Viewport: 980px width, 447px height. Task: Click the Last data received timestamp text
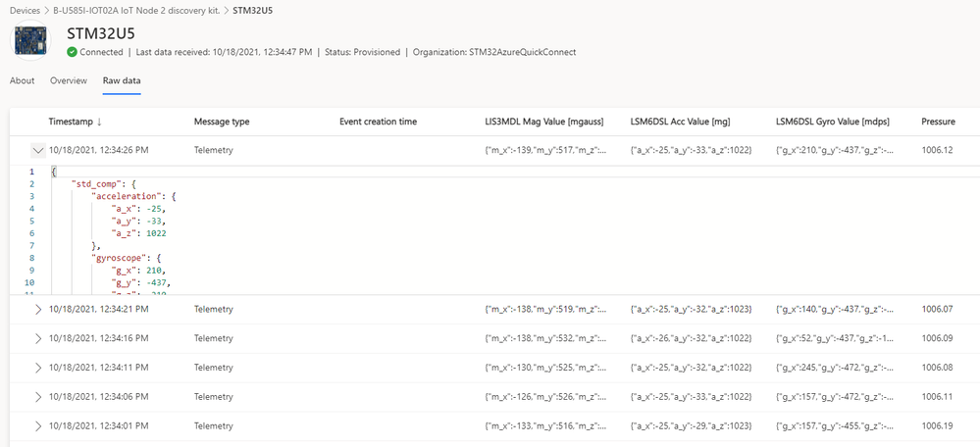tap(224, 52)
